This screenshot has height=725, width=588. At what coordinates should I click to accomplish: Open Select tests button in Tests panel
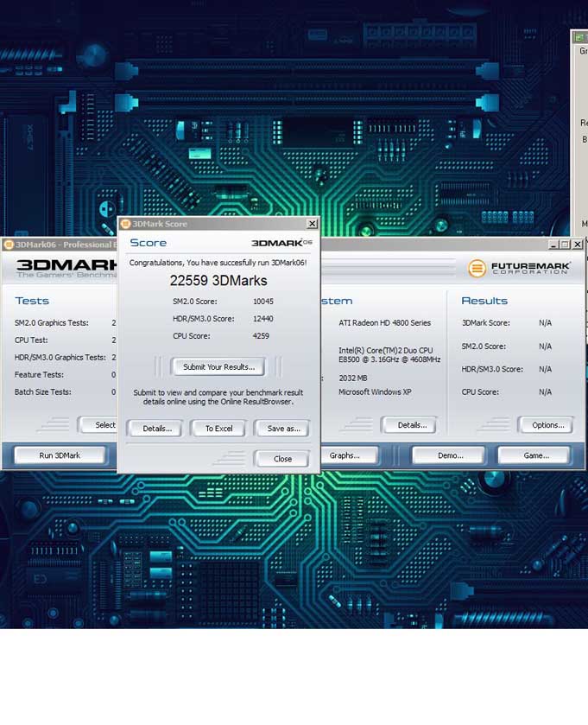click(x=98, y=425)
